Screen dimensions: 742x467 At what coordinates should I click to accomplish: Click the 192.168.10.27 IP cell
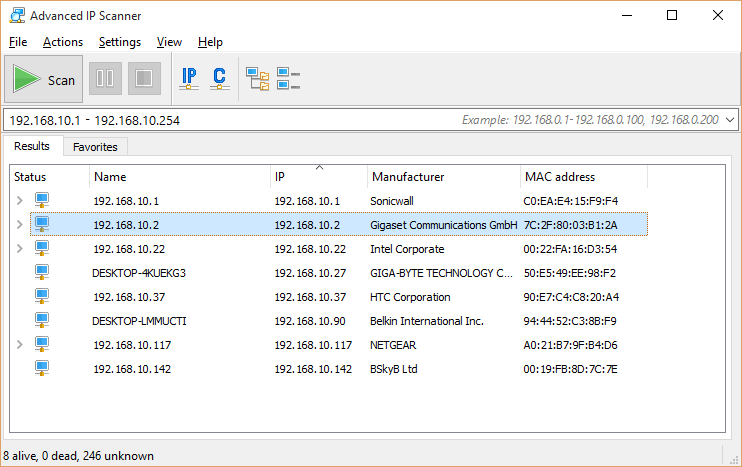click(x=310, y=273)
